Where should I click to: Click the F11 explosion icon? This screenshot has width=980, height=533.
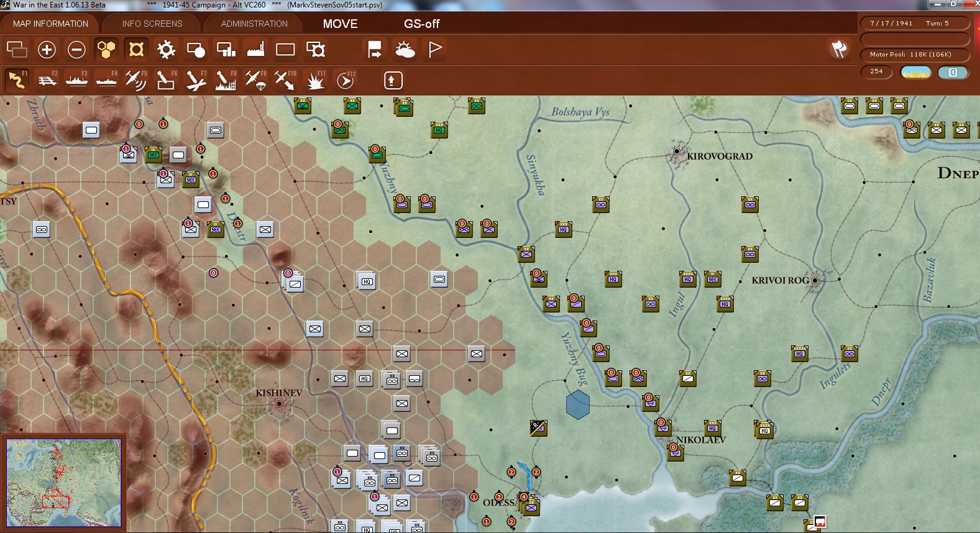tap(315, 80)
